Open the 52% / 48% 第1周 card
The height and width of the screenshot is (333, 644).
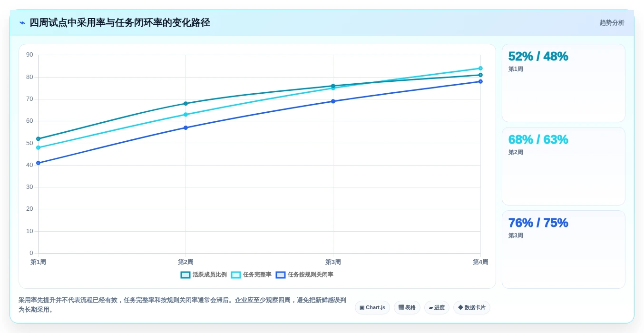564,83
